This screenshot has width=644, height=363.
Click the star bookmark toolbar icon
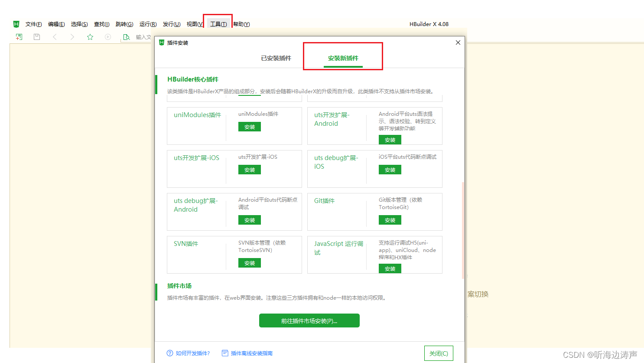(x=90, y=37)
